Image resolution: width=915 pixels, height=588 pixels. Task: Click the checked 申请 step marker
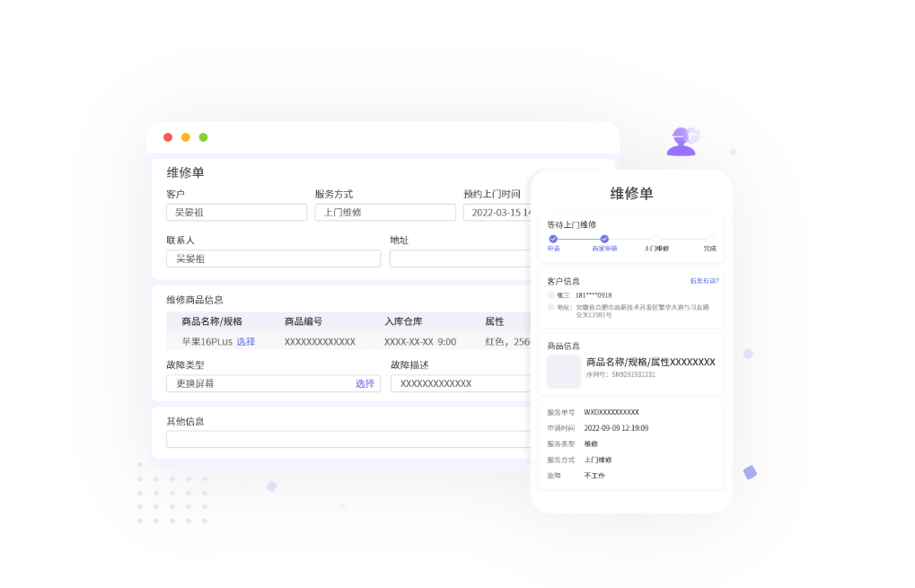(x=553, y=239)
